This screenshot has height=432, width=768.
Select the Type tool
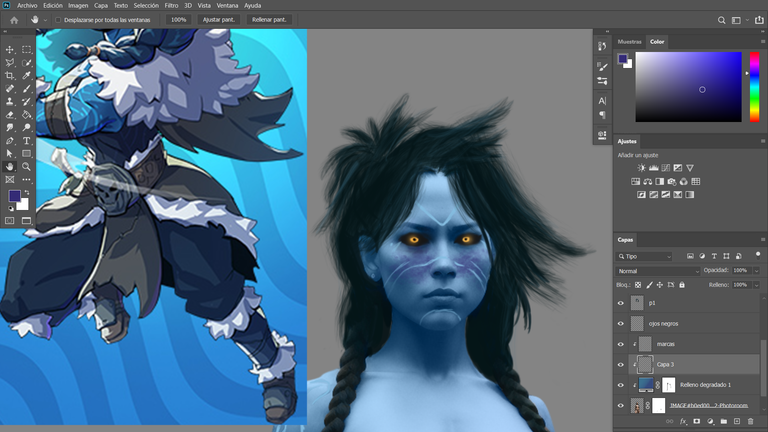[x=26, y=141]
